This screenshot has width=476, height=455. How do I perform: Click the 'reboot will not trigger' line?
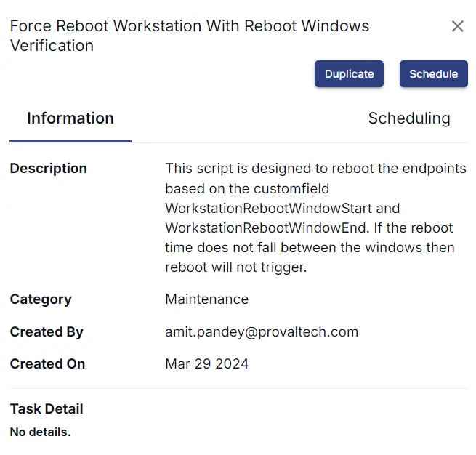(236, 267)
